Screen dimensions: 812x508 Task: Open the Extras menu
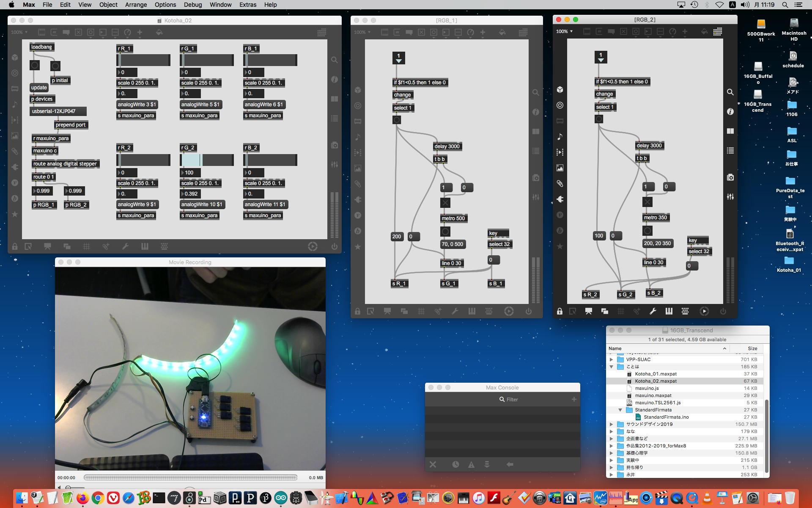tap(247, 5)
